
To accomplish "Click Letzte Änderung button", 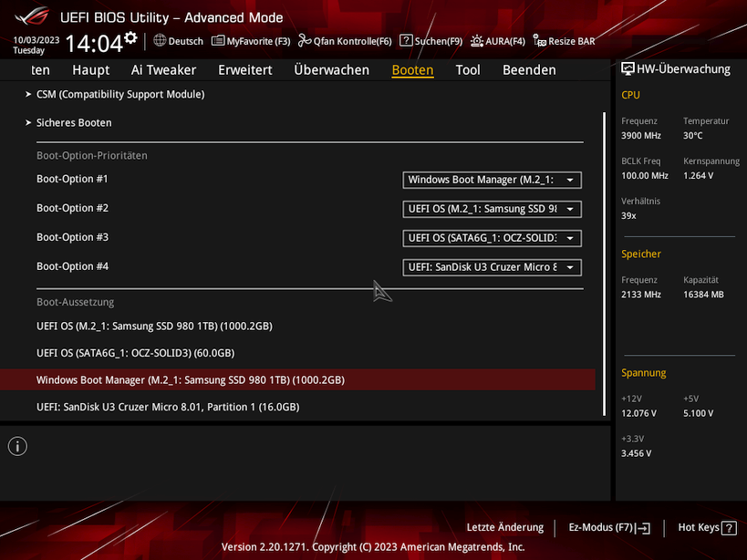I will [505, 527].
